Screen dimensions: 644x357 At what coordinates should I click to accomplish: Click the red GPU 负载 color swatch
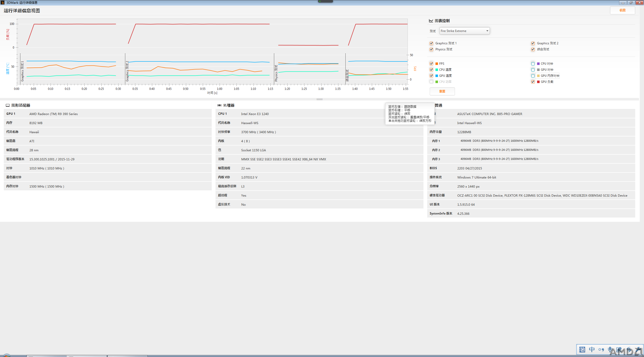[538, 82]
